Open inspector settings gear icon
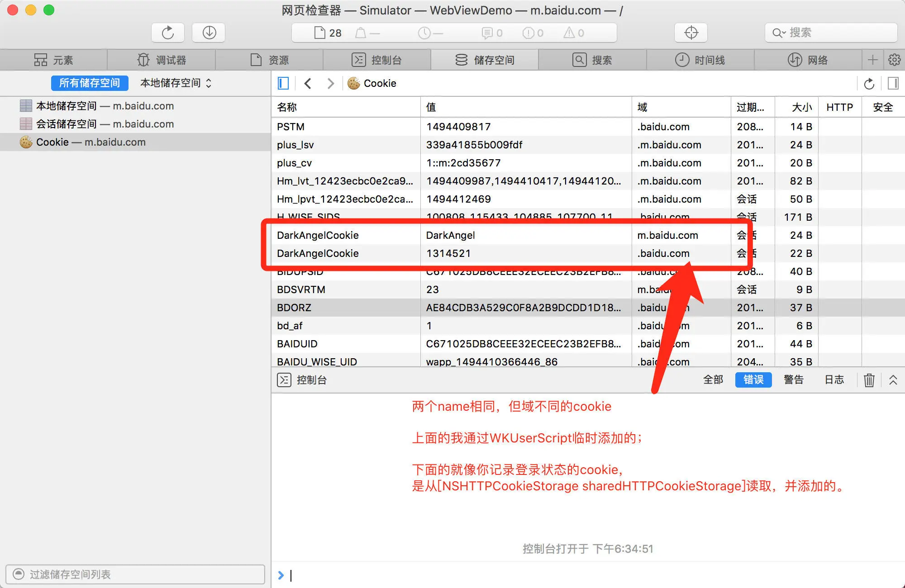Viewport: 905px width, 588px height. 894,60
